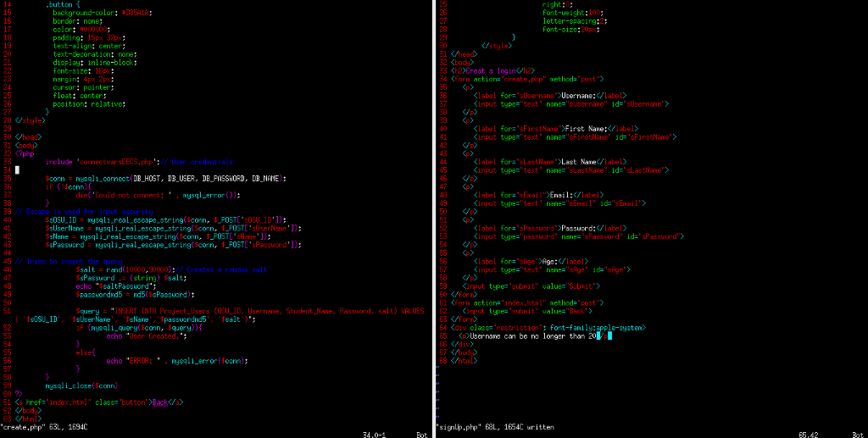Select 'position: relative;' declaration
This screenshot has height=438, width=868.
tap(90, 104)
